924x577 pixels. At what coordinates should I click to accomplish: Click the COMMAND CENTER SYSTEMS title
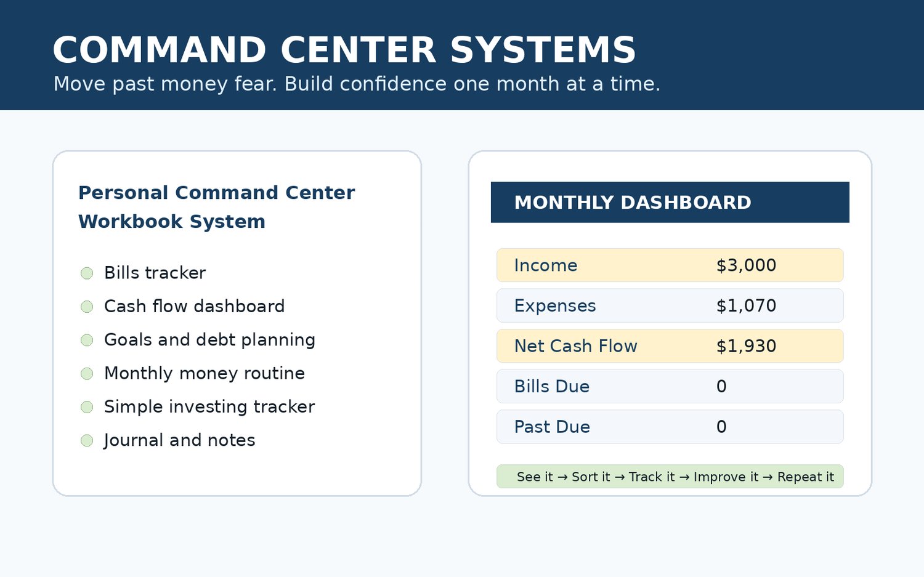click(344, 50)
